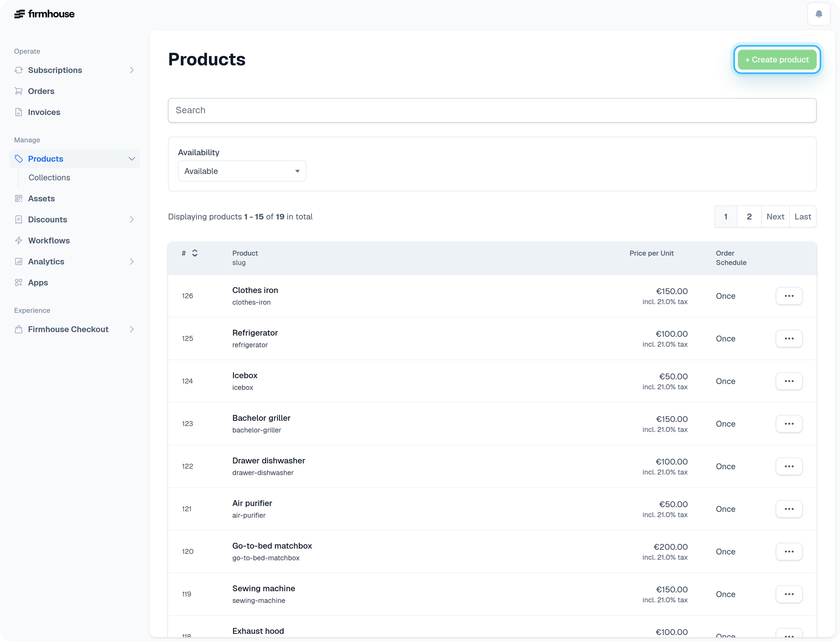This screenshot has height=642, width=840.
Task: Click the Discounts percent icon
Action: click(18, 219)
